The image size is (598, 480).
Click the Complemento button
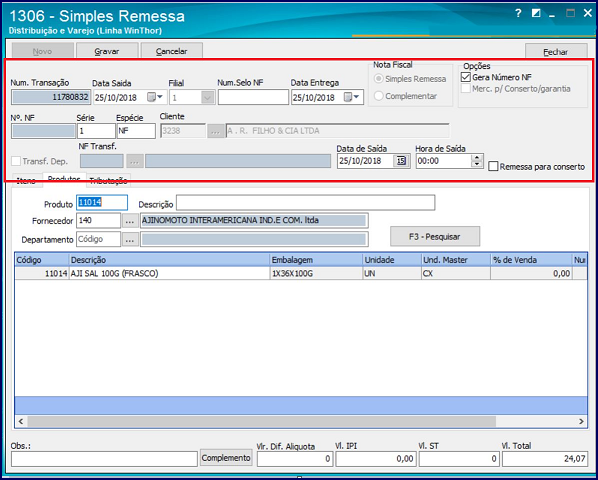pyautogui.click(x=226, y=458)
